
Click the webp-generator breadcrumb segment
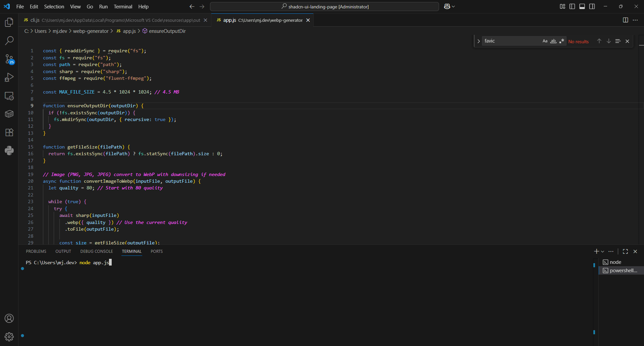[x=91, y=31]
